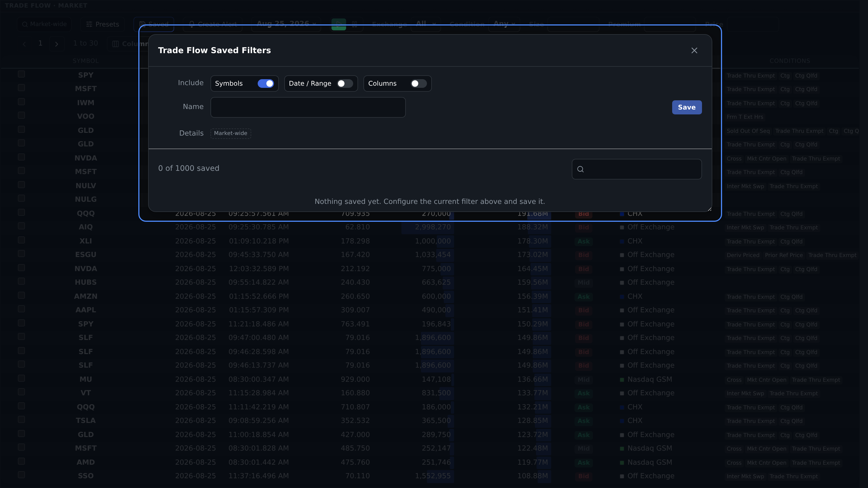Image resolution: width=868 pixels, height=488 pixels.
Task: Check the HUBS row checkbox
Action: point(22,281)
